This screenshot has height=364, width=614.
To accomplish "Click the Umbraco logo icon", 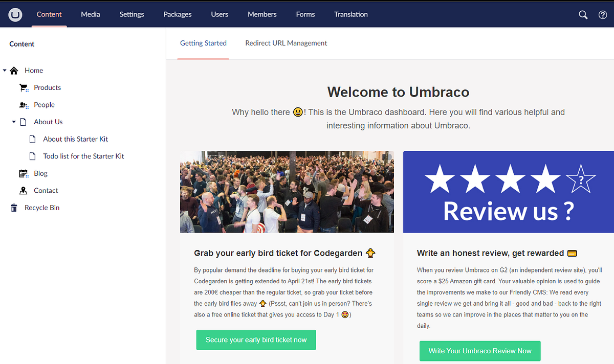I will [x=16, y=15].
